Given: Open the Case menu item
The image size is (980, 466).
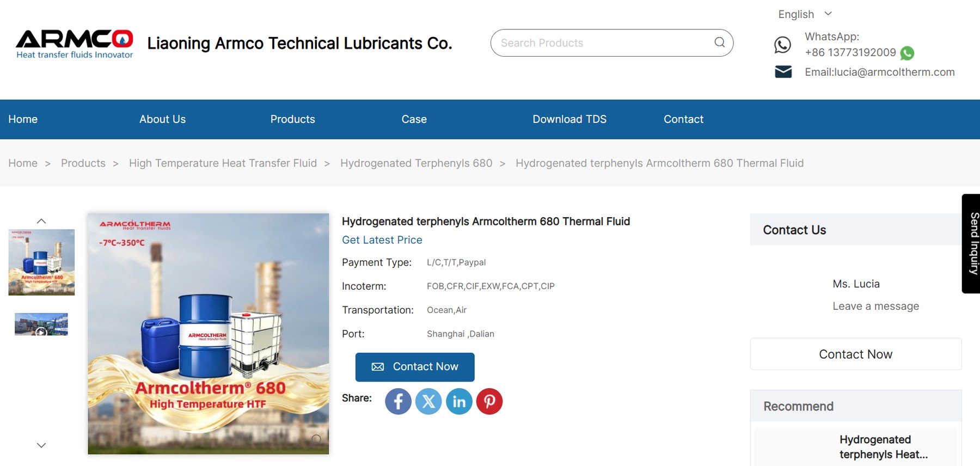Looking at the screenshot, I should click(414, 119).
